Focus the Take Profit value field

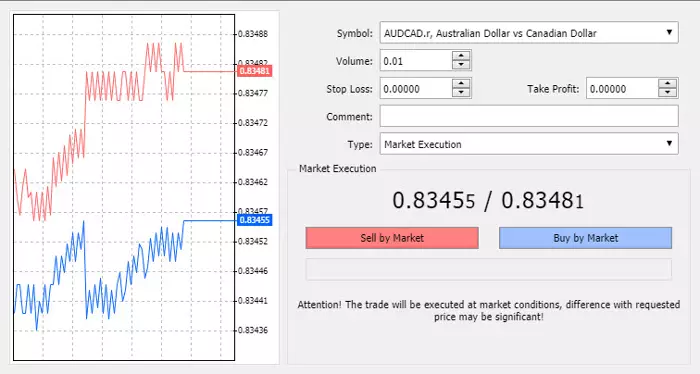(622, 88)
